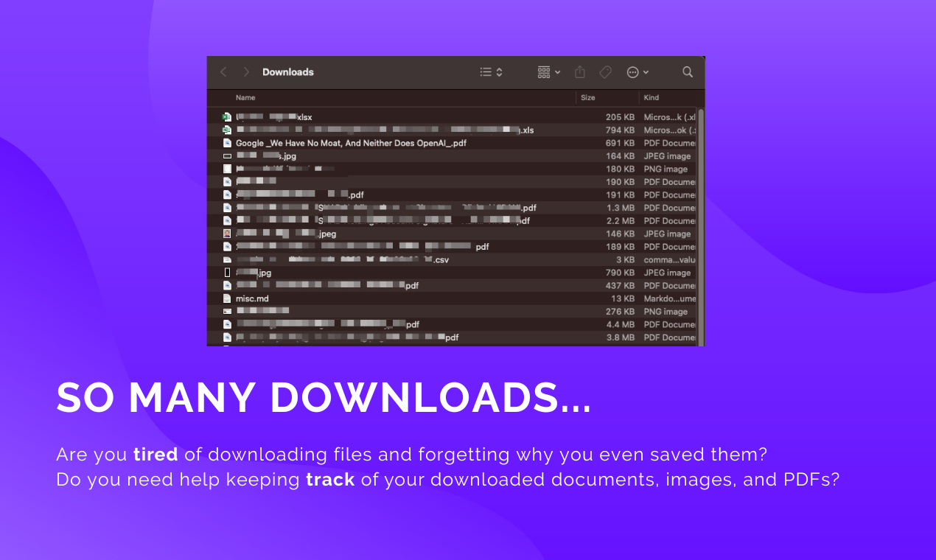
Task: Click the PNG image kind of 180 KB file
Action: pos(666,169)
